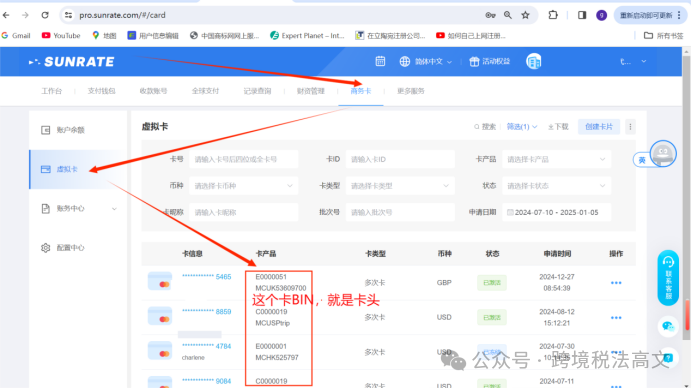This screenshot has height=388, width=692.
Task: Open the 币种 select dropdown
Action: [x=244, y=186]
